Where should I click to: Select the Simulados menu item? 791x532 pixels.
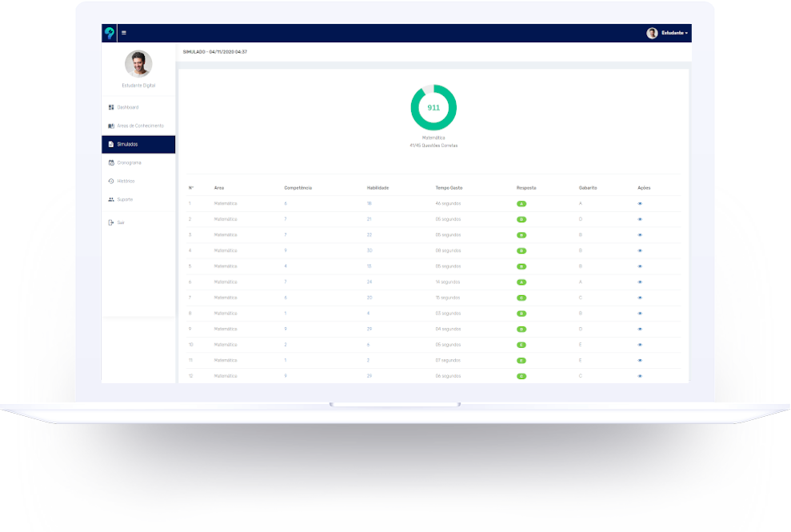coord(130,144)
